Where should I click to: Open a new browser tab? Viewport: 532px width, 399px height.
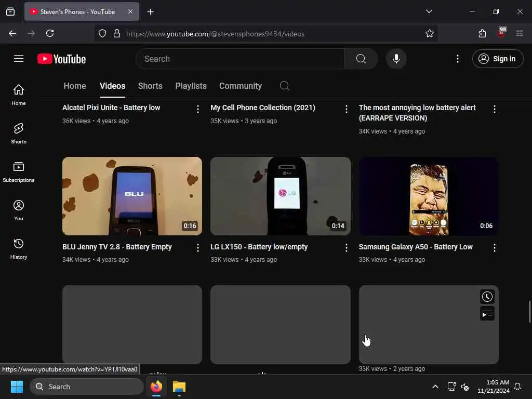150,12
